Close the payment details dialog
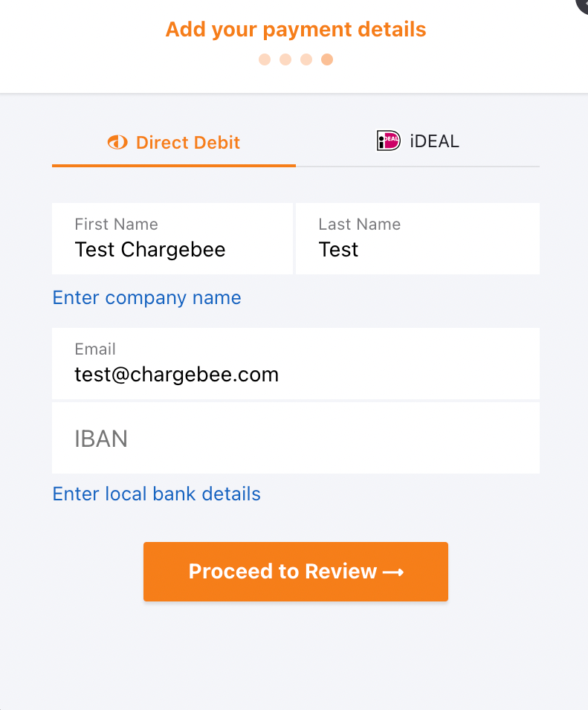The height and width of the screenshot is (710, 588). 583,3
